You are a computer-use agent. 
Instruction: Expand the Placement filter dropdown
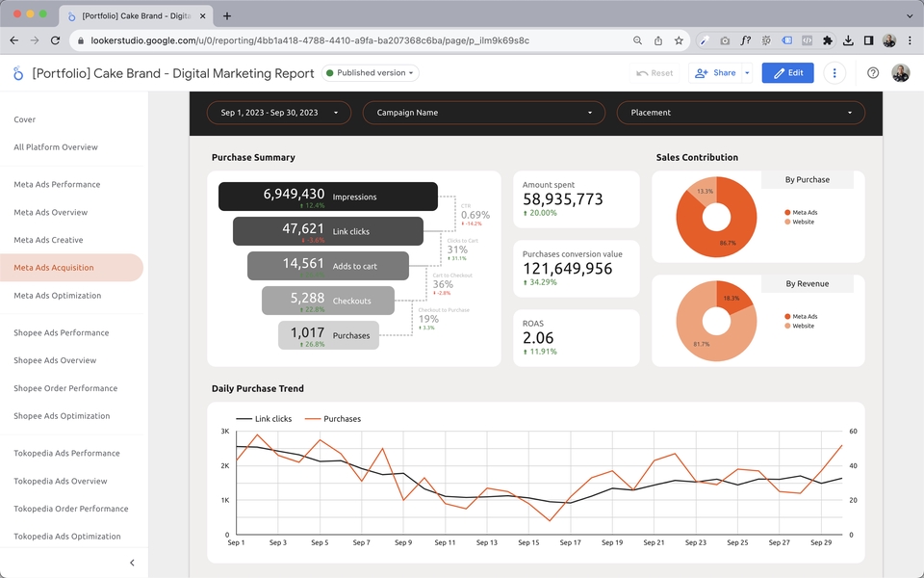[741, 113]
